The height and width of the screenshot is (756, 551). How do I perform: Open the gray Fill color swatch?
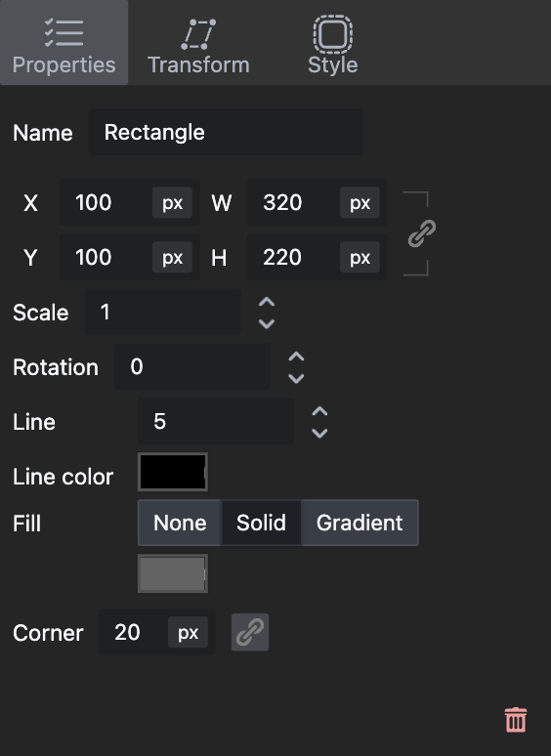coord(173,573)
